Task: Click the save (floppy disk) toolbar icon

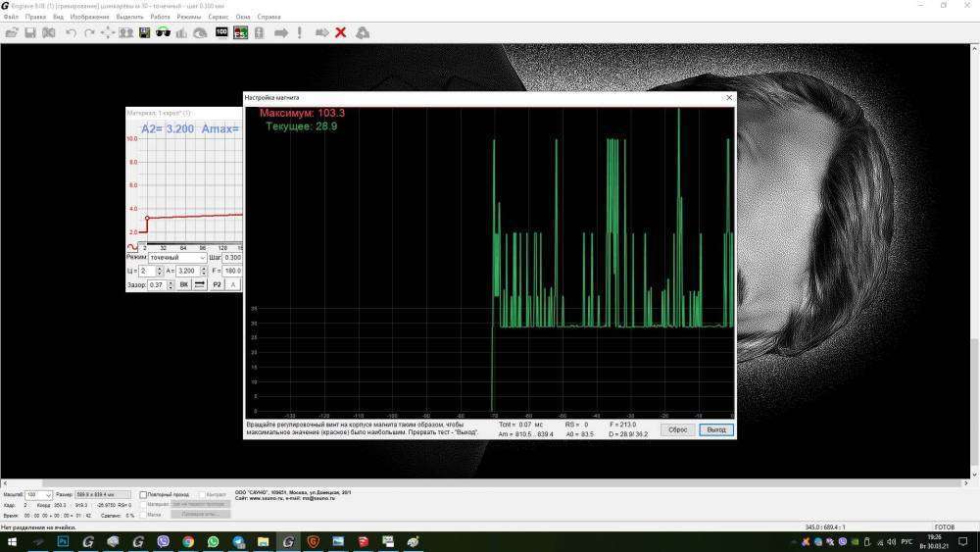Action: pyautogui.click(x=30, y=32)
